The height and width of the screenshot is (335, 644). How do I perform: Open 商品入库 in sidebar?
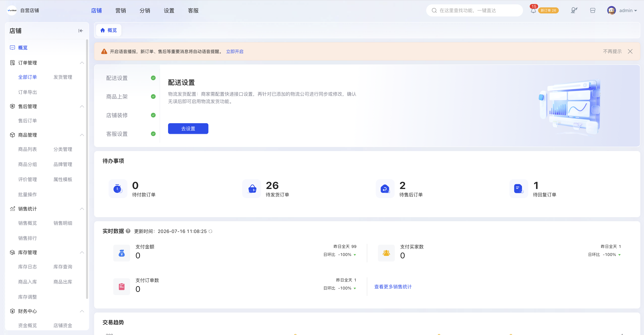(28, 282)
